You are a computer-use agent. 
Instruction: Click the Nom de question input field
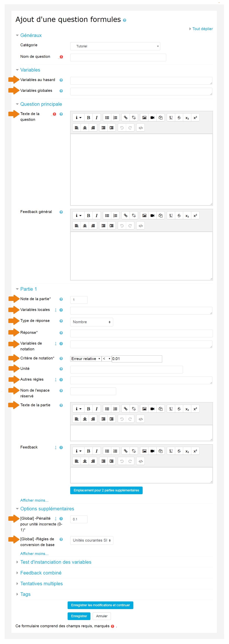tap(118, 57)
